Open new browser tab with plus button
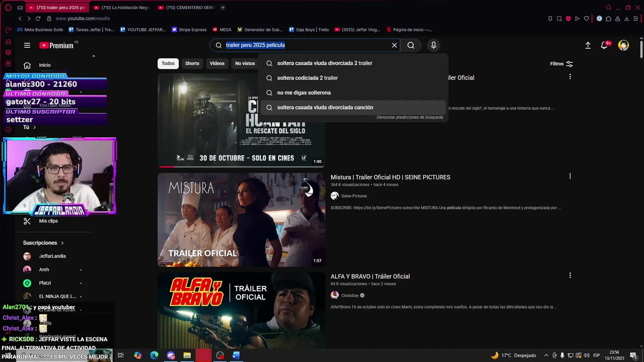The height and width of the screenshot is (362, 644). coord(223,8)
